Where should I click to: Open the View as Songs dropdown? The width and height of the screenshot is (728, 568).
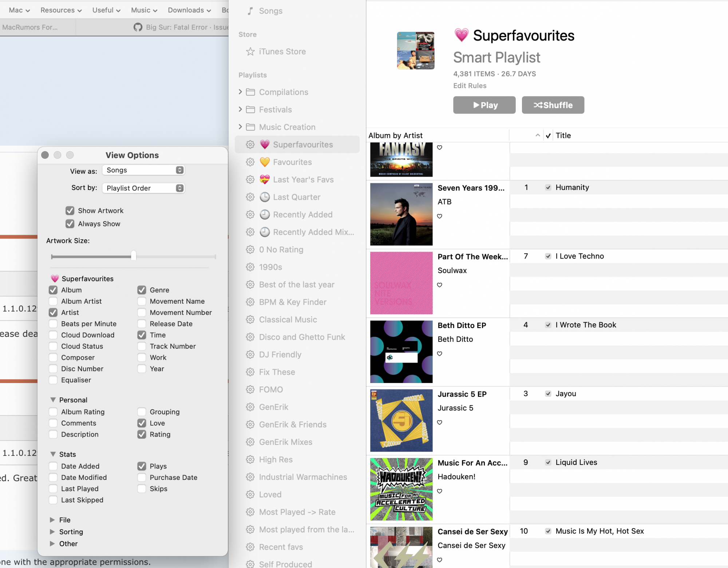click(143, 170)
